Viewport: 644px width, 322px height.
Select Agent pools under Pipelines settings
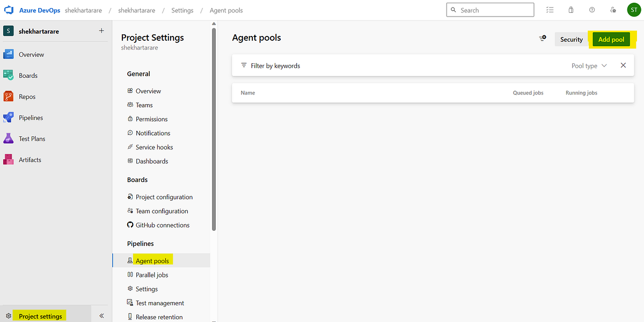152,260
